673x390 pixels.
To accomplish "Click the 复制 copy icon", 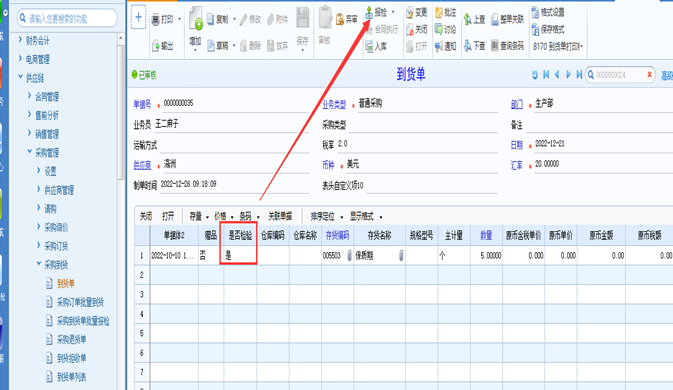I will (210, 19).
